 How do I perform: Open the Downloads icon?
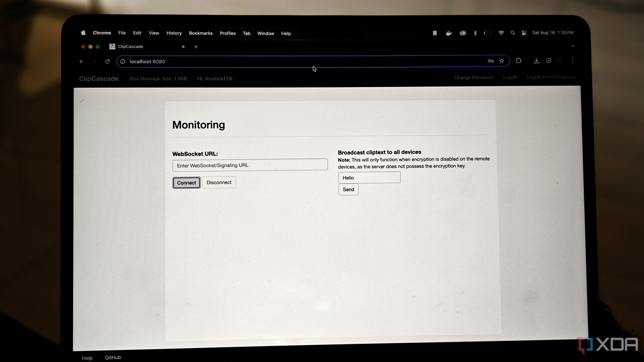536,61
